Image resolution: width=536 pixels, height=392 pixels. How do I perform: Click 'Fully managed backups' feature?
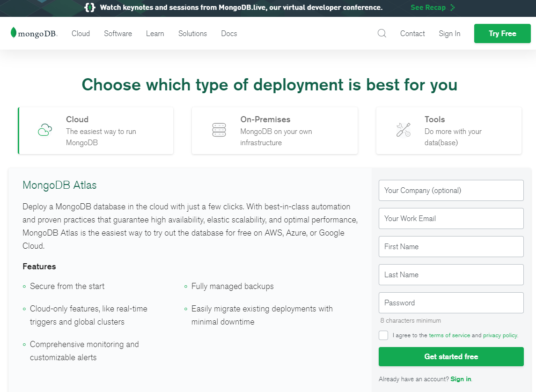point(233,286)
